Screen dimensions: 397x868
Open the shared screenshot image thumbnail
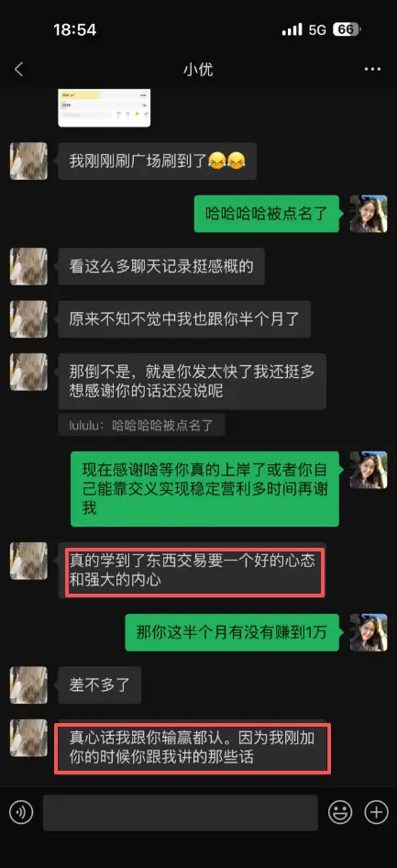(x=105, y=107)
